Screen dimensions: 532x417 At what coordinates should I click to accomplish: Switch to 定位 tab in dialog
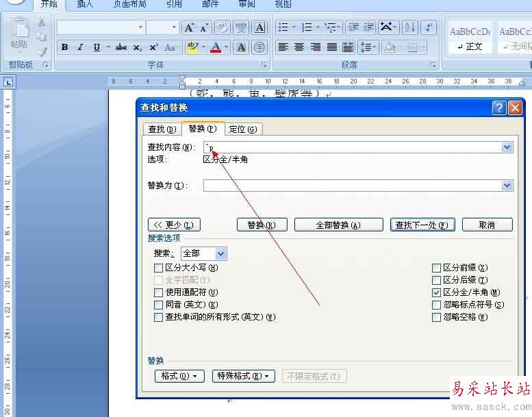[x=243, y=129]
